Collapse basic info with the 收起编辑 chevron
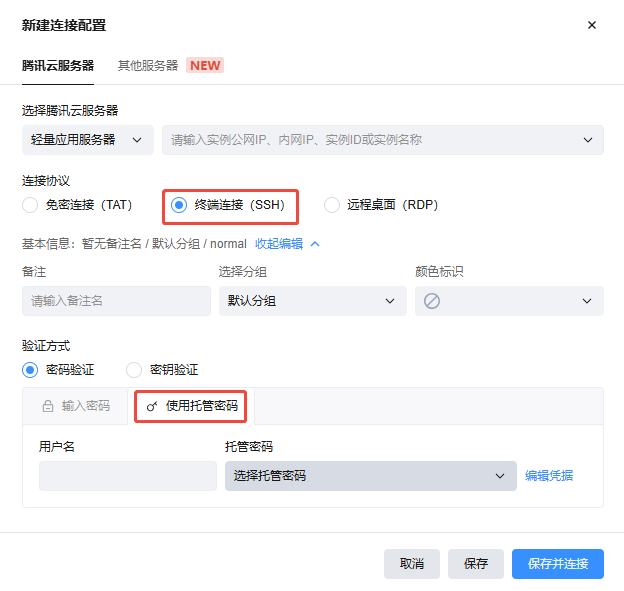Image resolution: width=624 pixels, height=591 pixels. pos(315,243)
